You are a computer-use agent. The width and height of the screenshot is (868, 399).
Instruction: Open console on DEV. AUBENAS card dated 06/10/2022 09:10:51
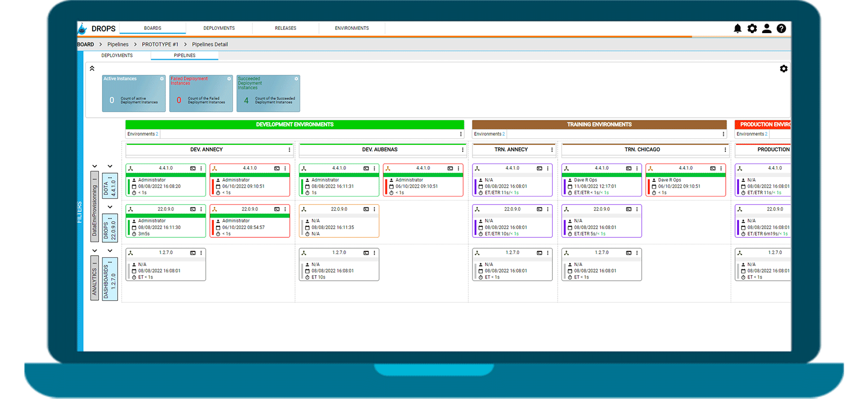point(450,168)
